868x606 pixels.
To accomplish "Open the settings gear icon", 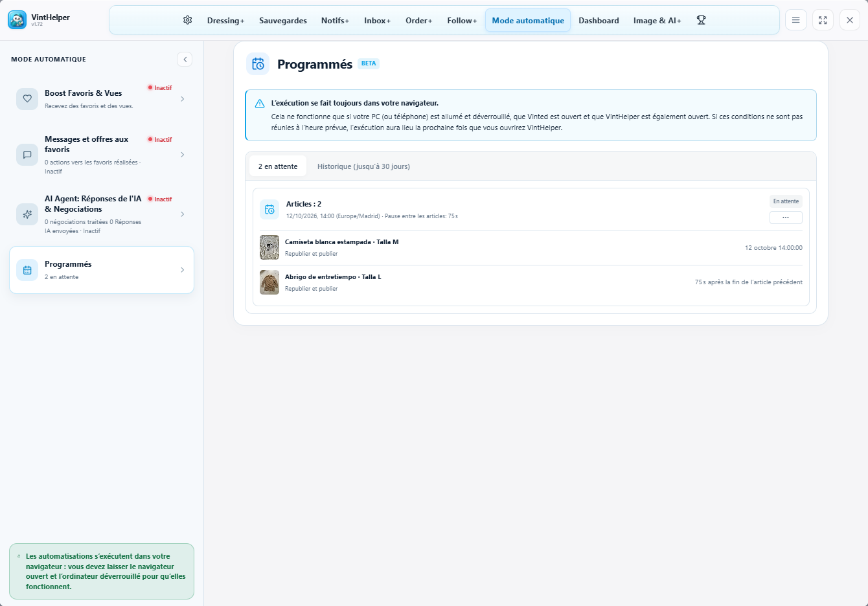I will point(188,20).
